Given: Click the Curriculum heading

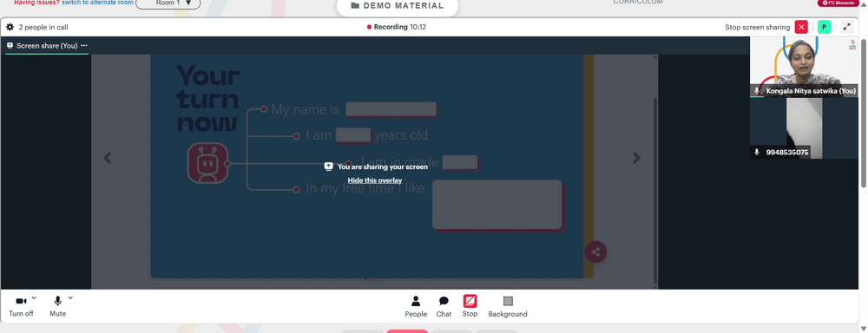Looking at the screenshot, I should point(638,3).
